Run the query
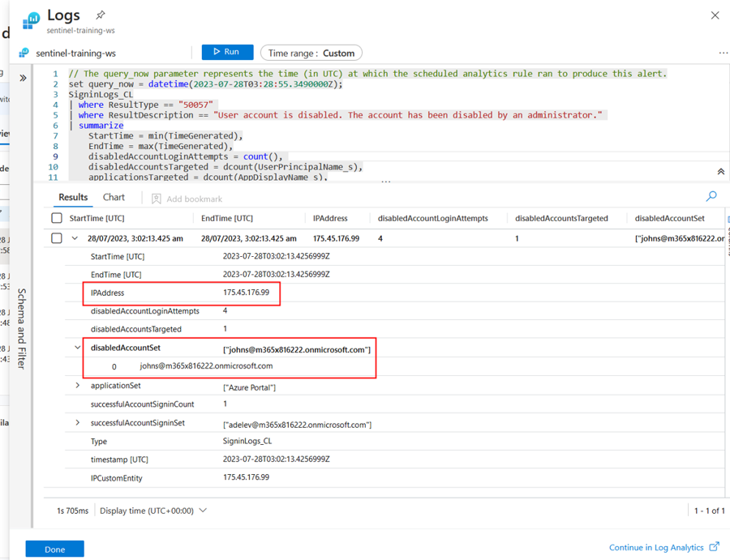The width and height of the screenshot is (730, 560). click(x=227, y=52)
